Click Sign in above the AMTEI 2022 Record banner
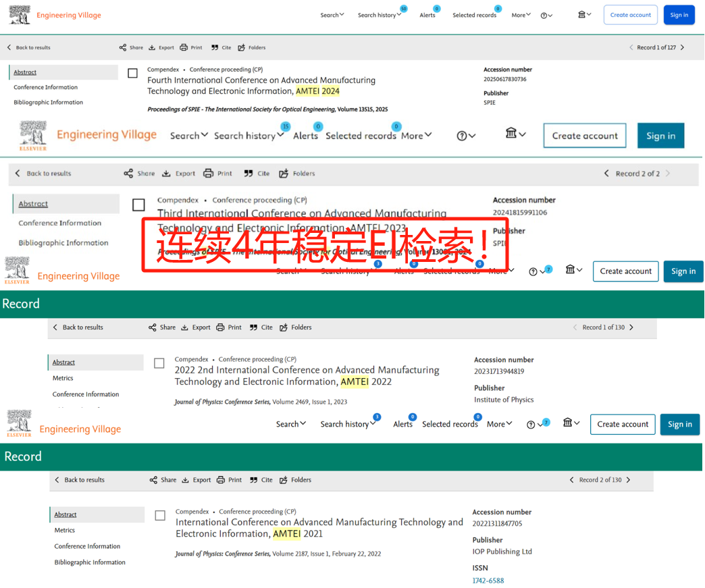This screenshot has height=588, width=705. coord(683,271)
